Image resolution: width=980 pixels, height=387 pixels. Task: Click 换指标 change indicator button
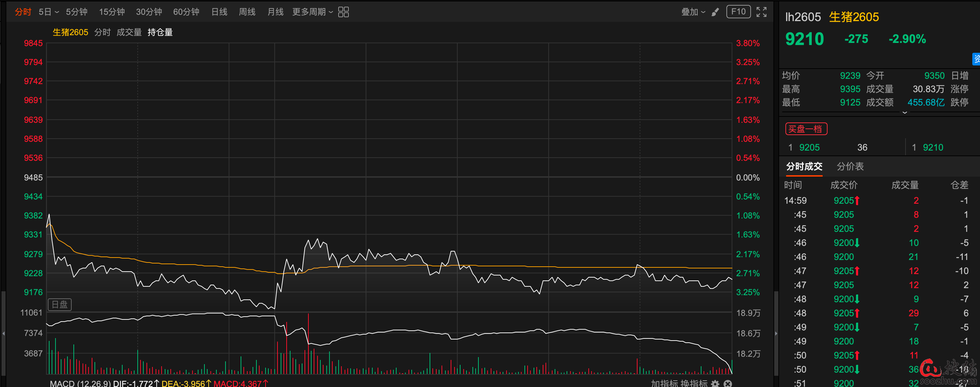(693, 383)
